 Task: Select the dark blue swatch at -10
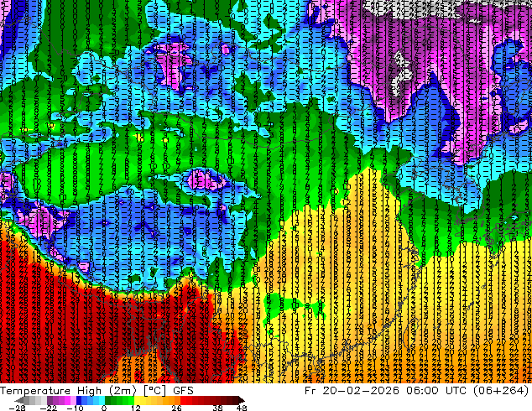(79, 400)
